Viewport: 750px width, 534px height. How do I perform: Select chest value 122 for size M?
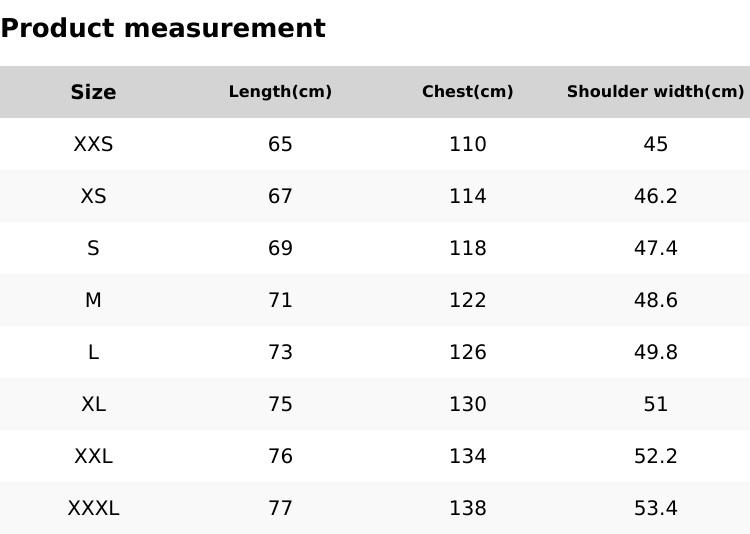pos(467,300)
